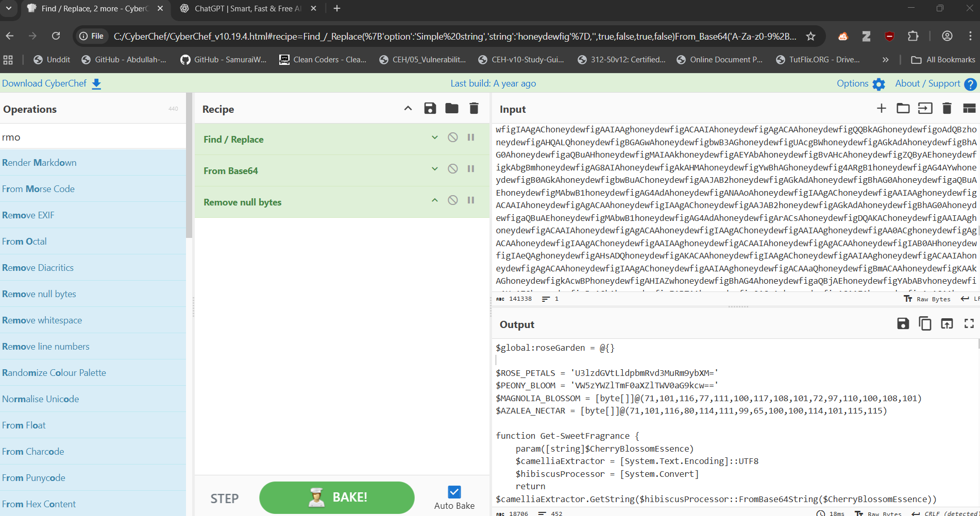Image resolution: width=980 pixels, height=516 pixels.
Task: Copy raw output to clipboard
Action: [x=925, y=324]
